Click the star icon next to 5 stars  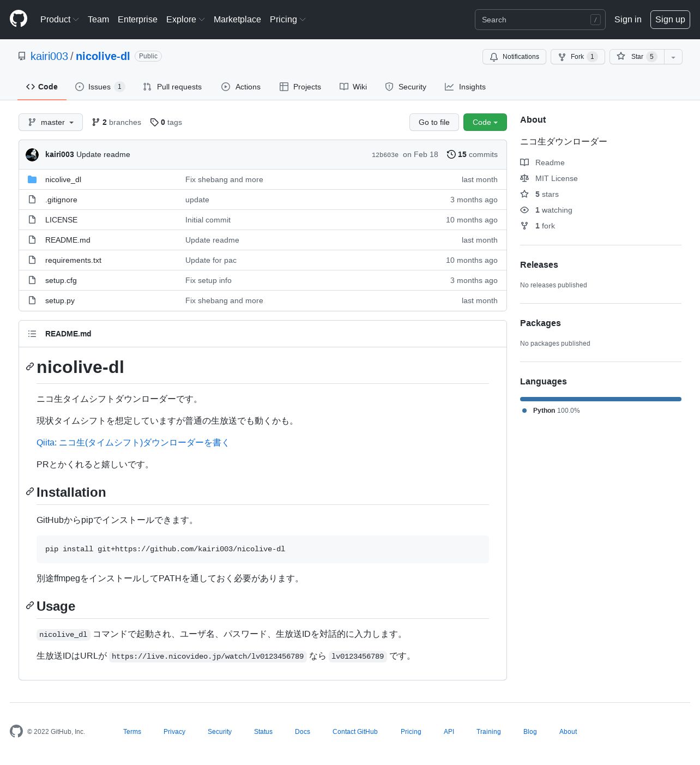(524, 194)
